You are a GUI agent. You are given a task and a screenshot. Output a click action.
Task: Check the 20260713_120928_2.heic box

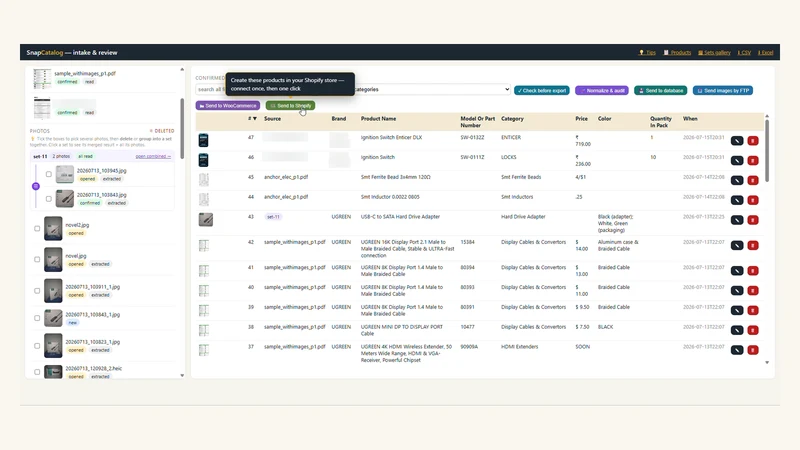click(37, 372)
